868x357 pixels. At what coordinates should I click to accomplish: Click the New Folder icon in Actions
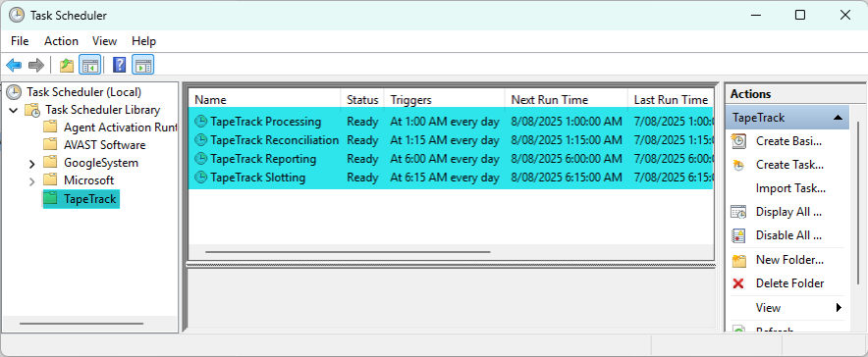pos(738,260)
